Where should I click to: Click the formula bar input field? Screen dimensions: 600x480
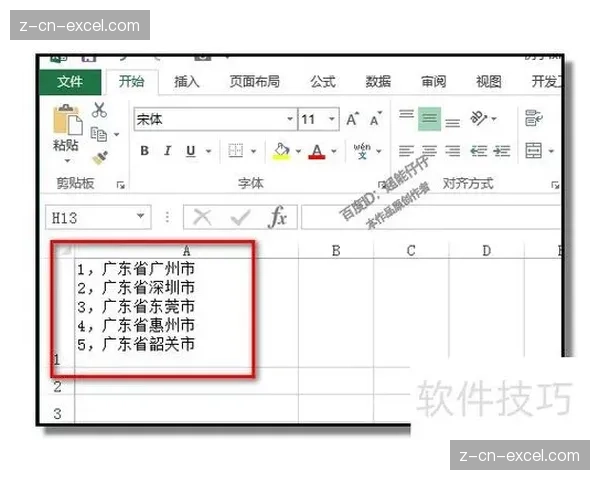pyautogui.click(x=431, y=217)
